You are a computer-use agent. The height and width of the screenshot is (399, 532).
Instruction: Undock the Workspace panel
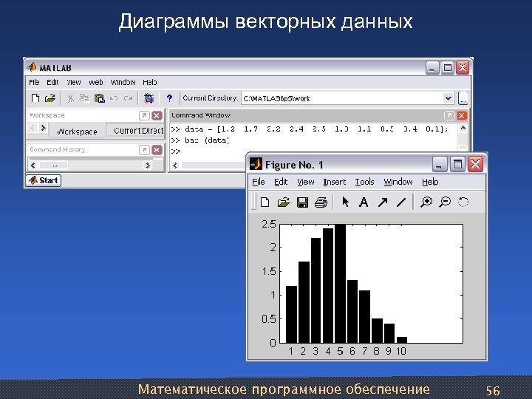click(x=144, y=115)
